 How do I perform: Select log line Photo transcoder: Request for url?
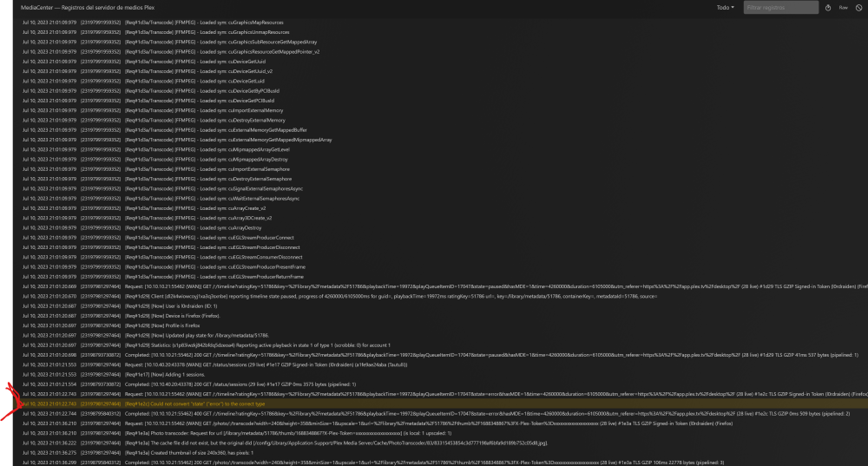click(x=237, y=433)
